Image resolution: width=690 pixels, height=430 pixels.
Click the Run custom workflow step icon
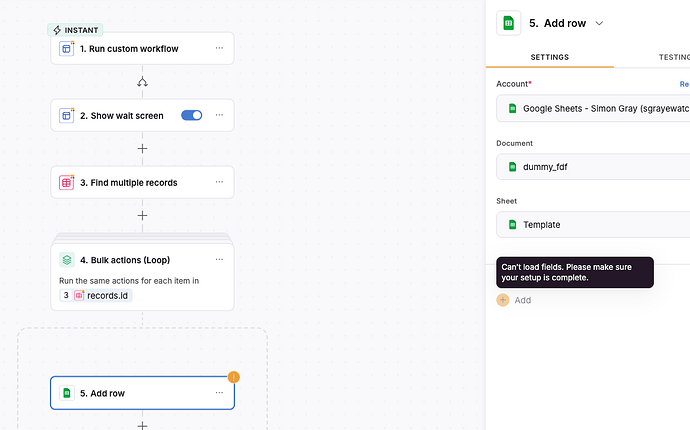66,48
